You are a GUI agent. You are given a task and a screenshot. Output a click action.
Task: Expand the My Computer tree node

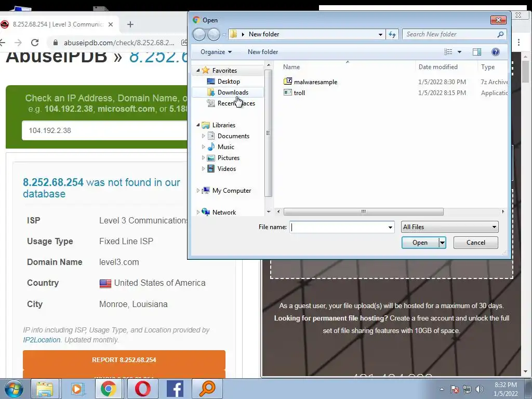(198, 191)
